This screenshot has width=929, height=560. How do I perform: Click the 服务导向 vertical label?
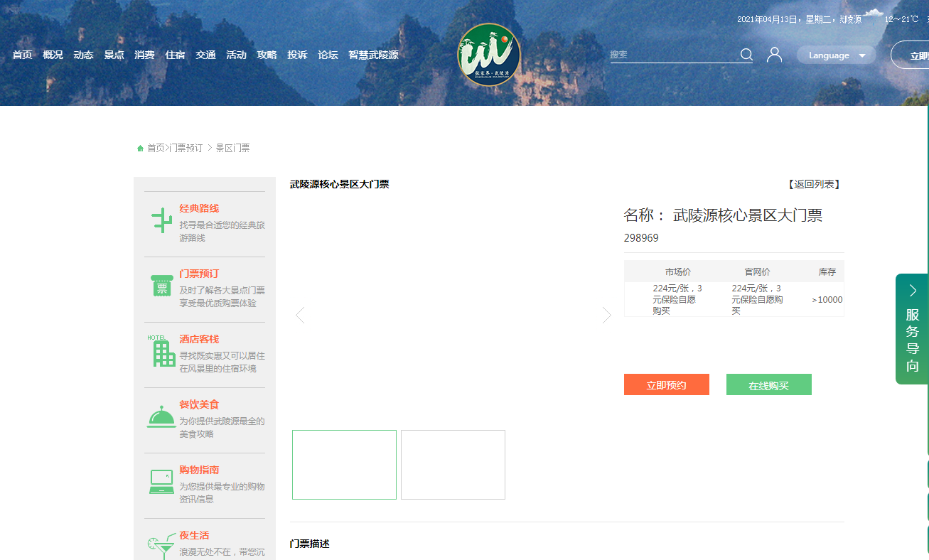click(913, 340)
